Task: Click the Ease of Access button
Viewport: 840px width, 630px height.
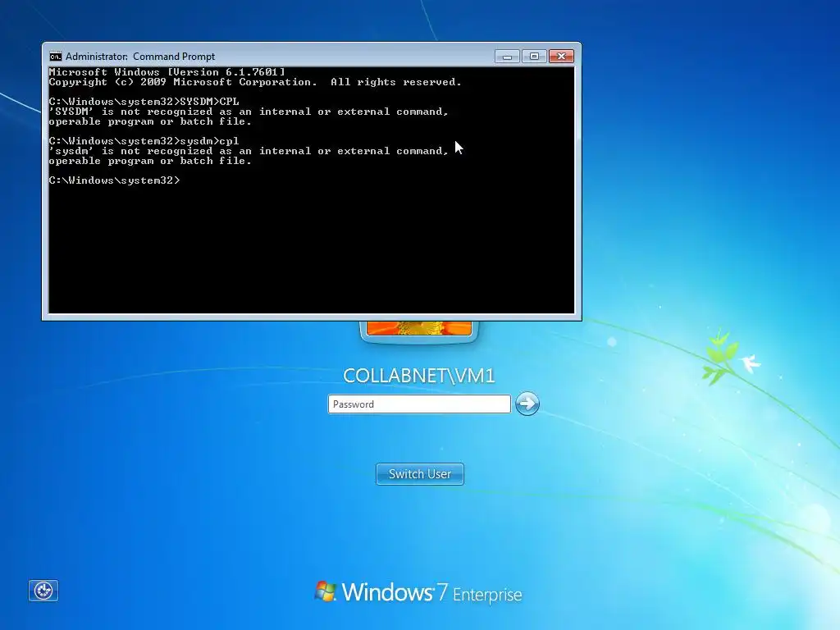Action: click(x=43, y=591)
